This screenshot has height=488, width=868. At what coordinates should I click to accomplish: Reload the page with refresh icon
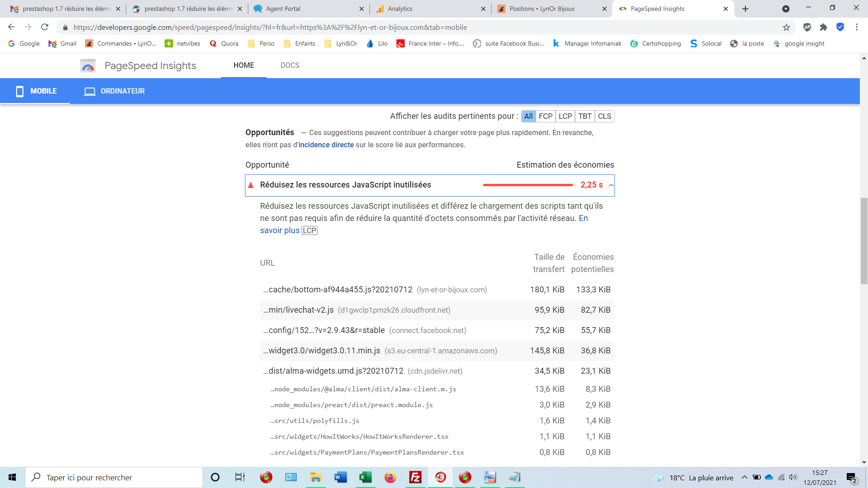click(45, 27)
